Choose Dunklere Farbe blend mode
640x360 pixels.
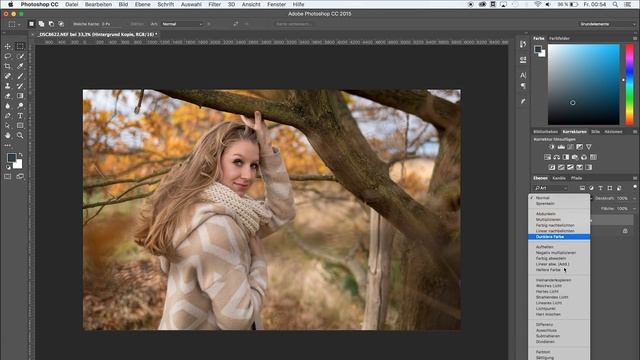coord(559,237)
